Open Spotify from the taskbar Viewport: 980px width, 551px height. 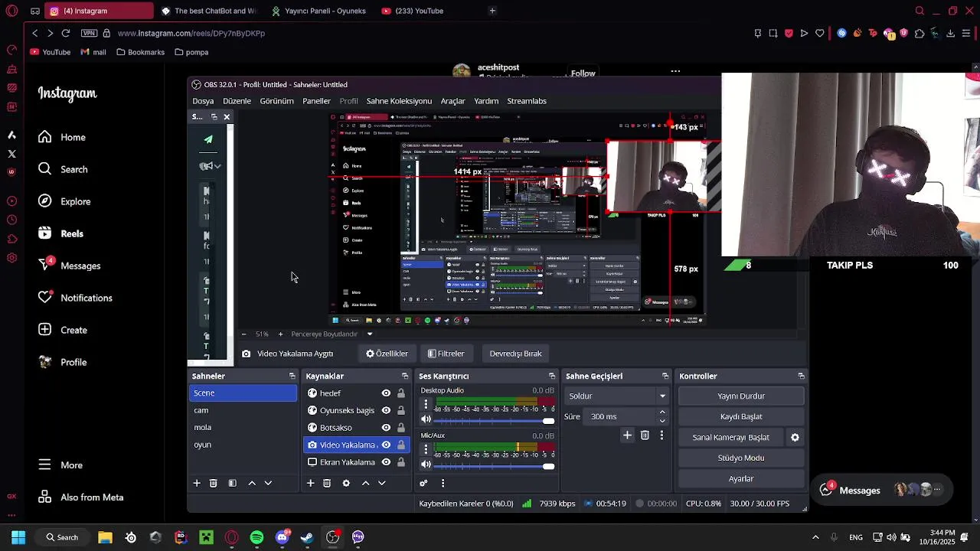coord(256,537)
